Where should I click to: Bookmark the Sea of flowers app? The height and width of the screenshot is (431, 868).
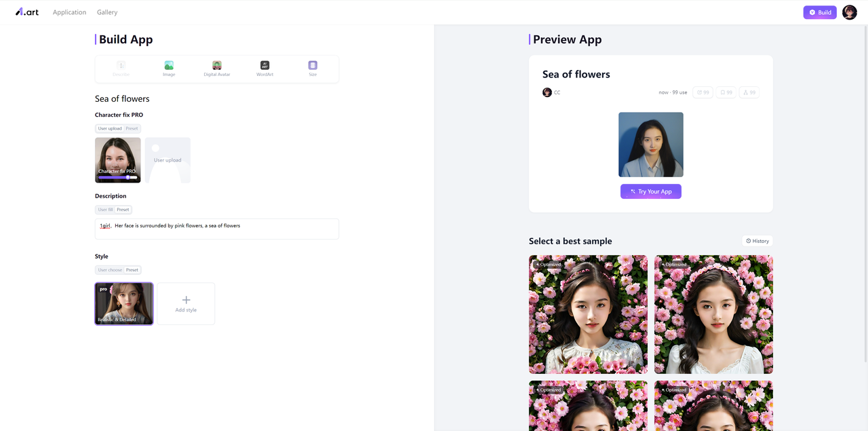[x=726, y=92]
